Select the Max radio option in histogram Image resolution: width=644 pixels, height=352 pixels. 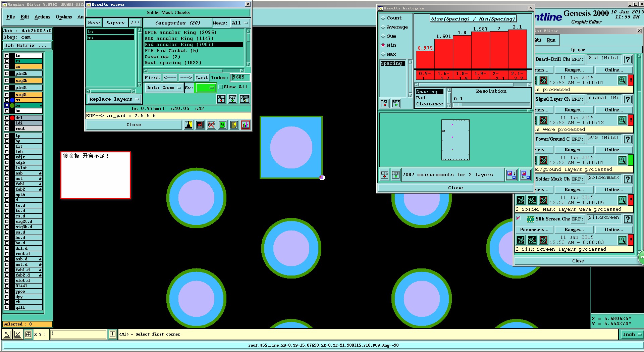click(x=383, y=54)
